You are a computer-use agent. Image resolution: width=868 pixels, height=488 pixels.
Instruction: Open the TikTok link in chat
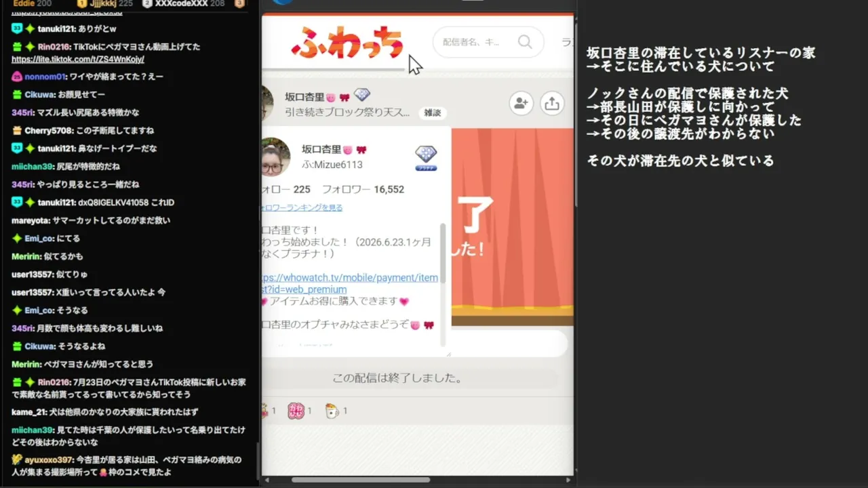[77, 59]
